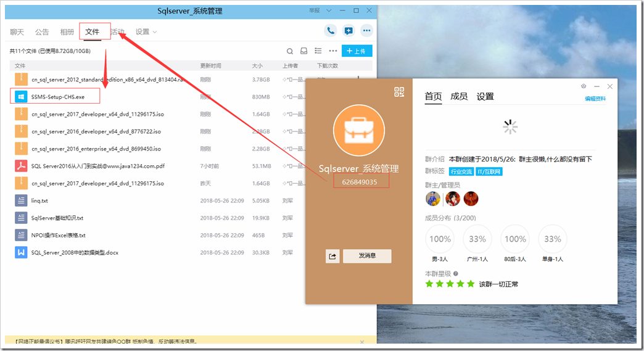Open the group QR code icon
This screenshot has width=644, height=351.
click(x=399, y=92)
